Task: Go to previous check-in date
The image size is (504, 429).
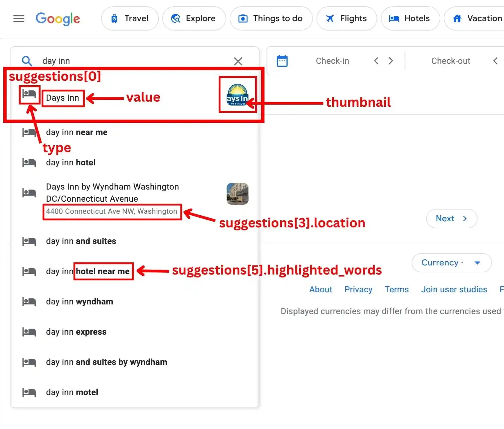Action: (x=376, y=61)
